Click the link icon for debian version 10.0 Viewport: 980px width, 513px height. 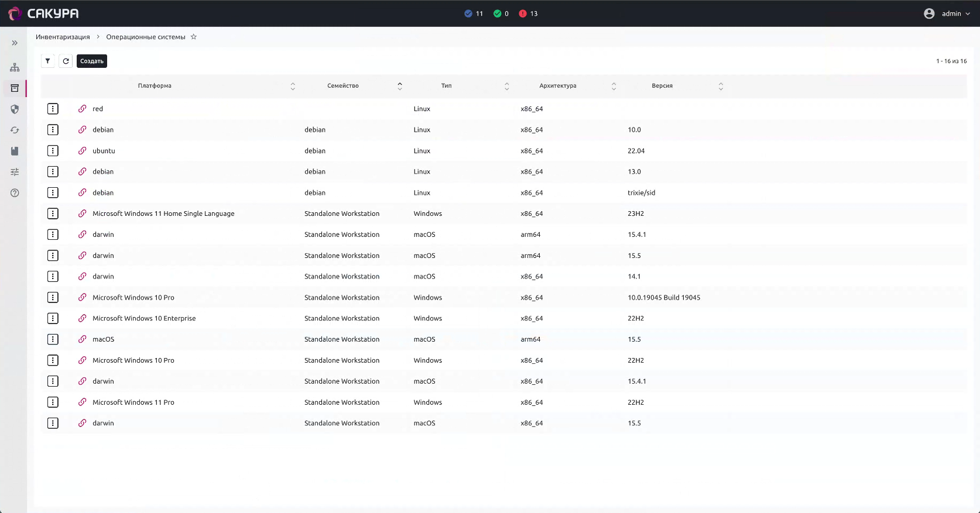(83, 130)
